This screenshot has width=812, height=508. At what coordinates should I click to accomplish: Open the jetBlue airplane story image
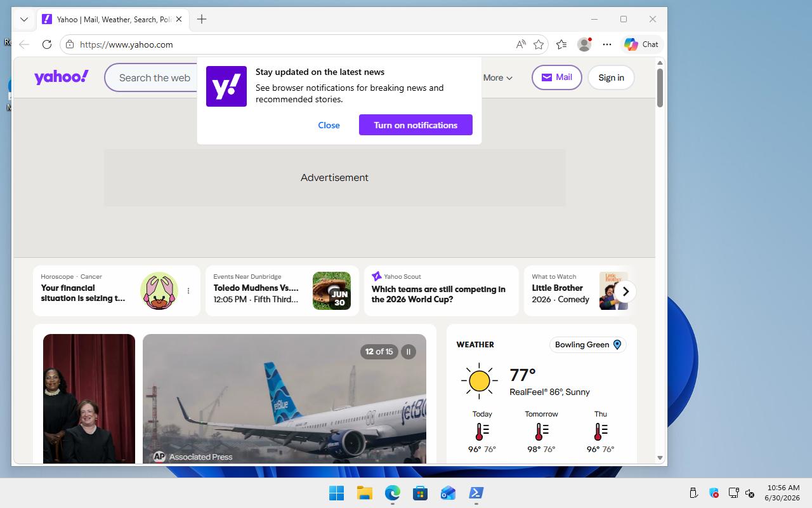point(284,399)
